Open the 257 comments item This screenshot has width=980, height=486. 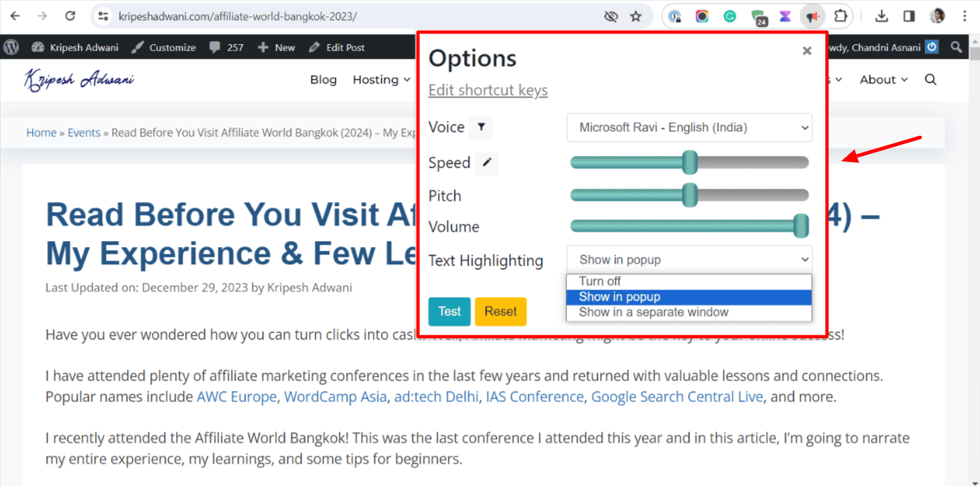click(x=227, y=47)
